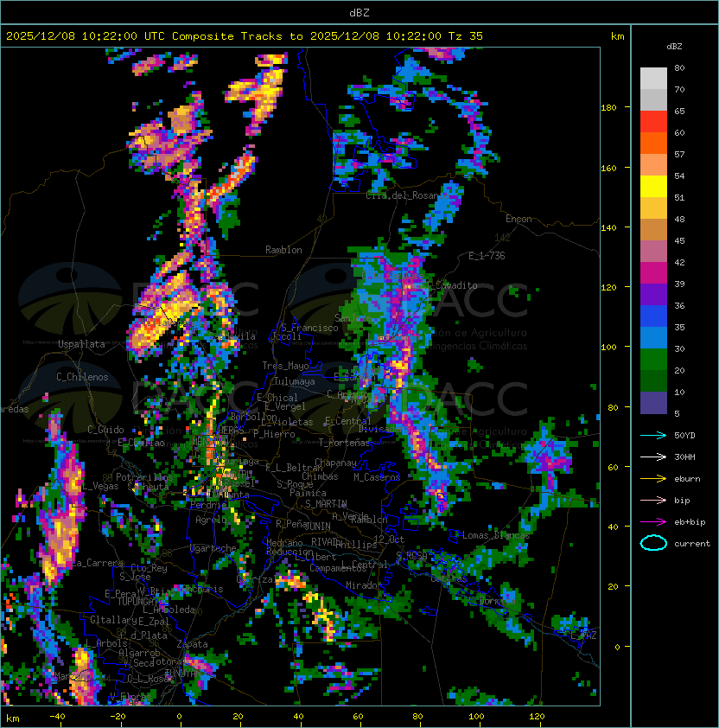Click the P_Hierro place label
This screenshot has height=728, width=719.
tap(274, 434)
